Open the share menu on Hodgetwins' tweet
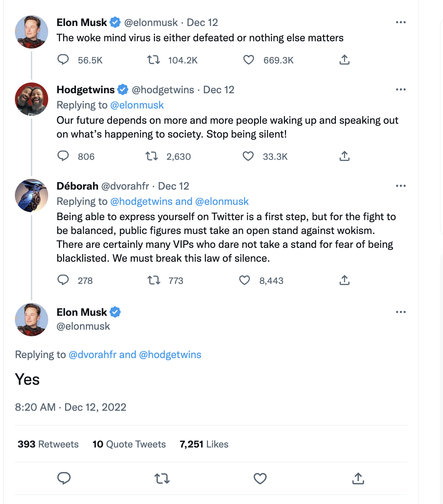The width and height of the screenshot is (443, 504). point(344,156)
